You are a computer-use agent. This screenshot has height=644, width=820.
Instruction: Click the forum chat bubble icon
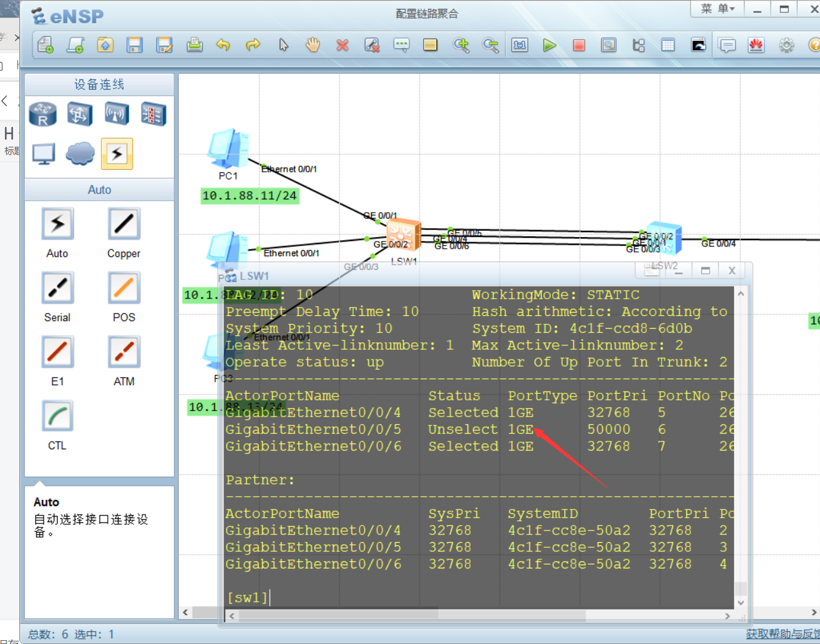point(728,45)
